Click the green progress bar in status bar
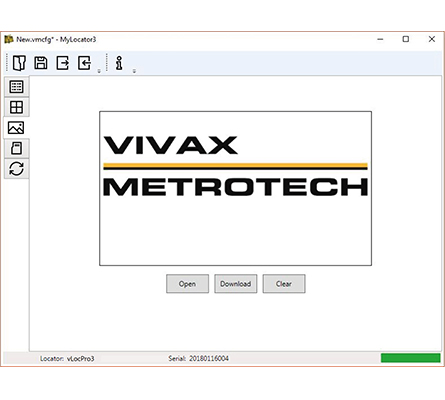Image resolution: width=445 pixels, height=400 pixels. 410,358
